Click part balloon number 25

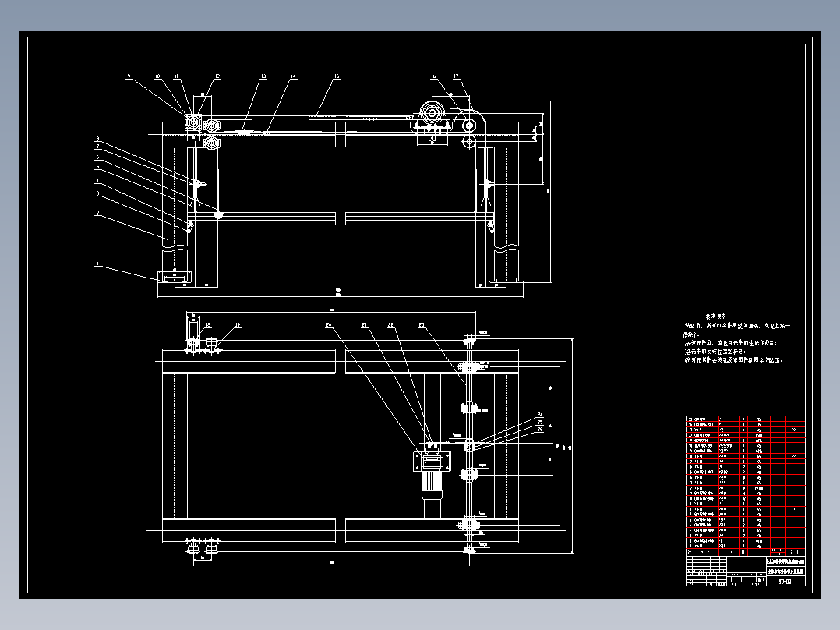[x=540, y=422]
